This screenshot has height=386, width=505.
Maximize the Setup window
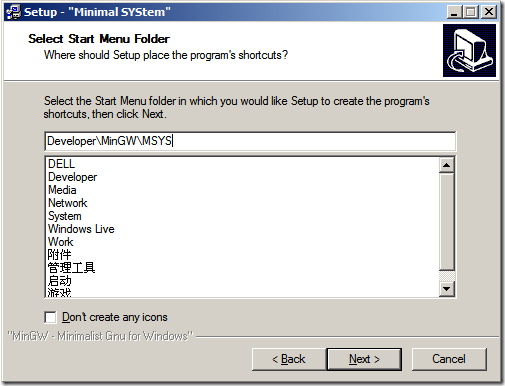[471, 12]
